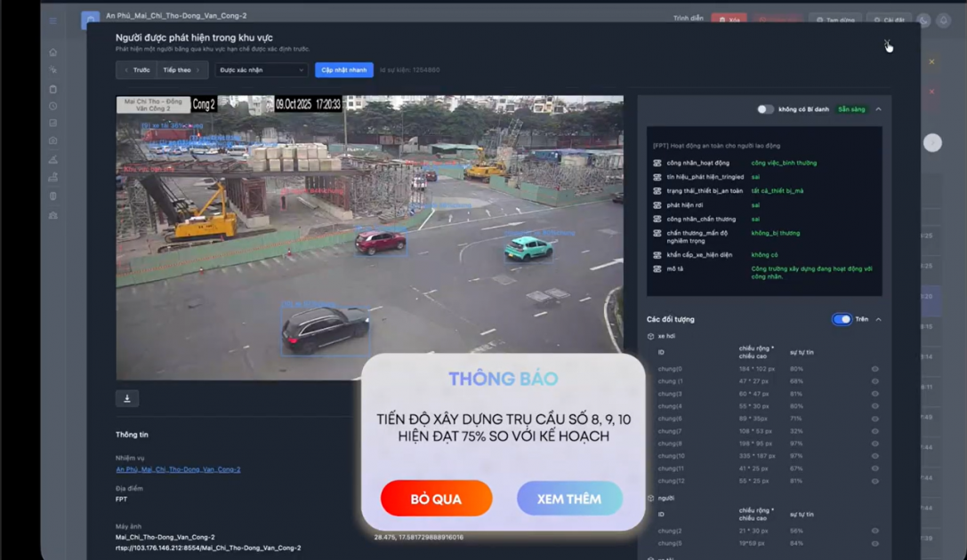Image resolution: width=967 pixels, height=560 pixels.
Task: Go to next event with 'Tiếp theo'
Action: 181,70
